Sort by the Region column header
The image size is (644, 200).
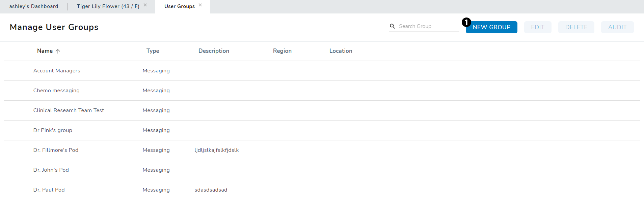click(282, 51)
